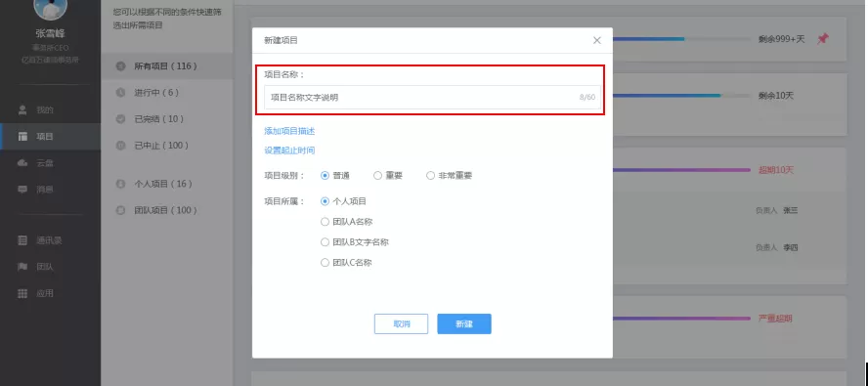Click the person icon beside 个人项目（16）
Image resolution: width=868 pixels, height=386 pixels.
120,184
